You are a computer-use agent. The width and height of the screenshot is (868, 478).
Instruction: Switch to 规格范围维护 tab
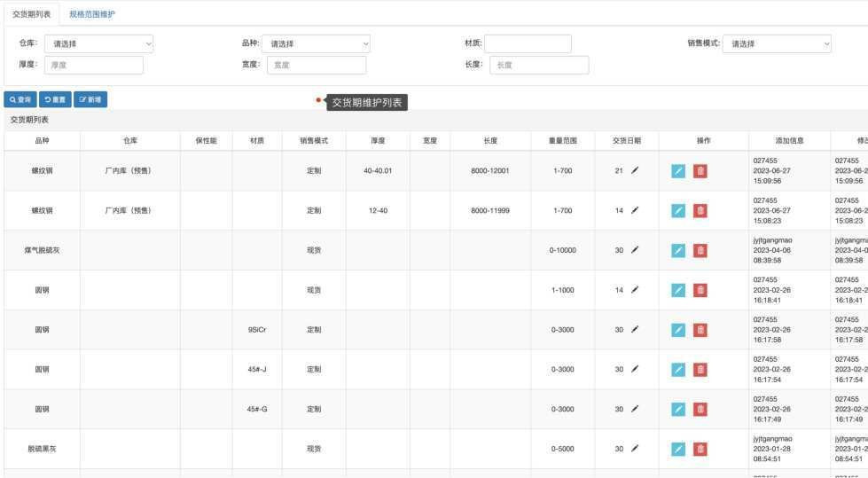tap(92, 14)
